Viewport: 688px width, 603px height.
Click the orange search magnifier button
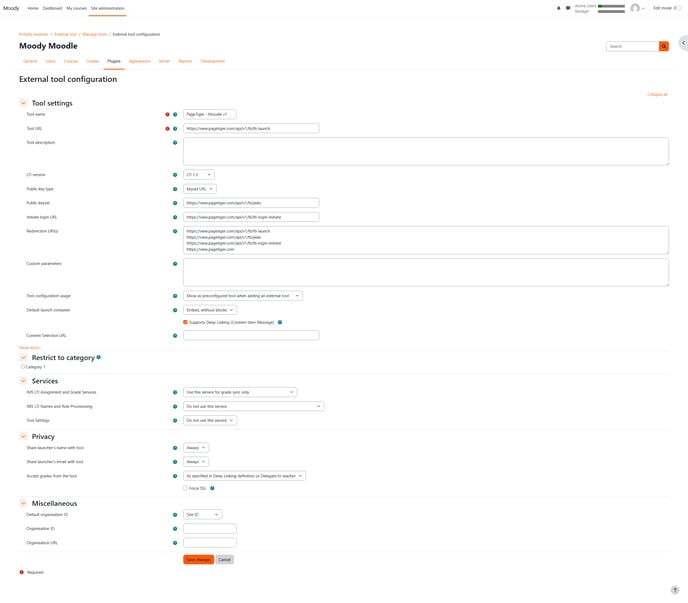(x=664, y=46)
